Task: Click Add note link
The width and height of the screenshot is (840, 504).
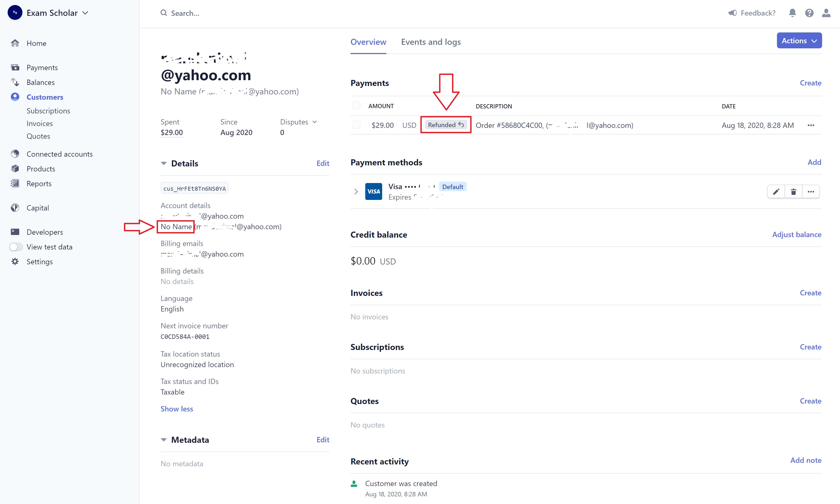Action: point(806,460)
